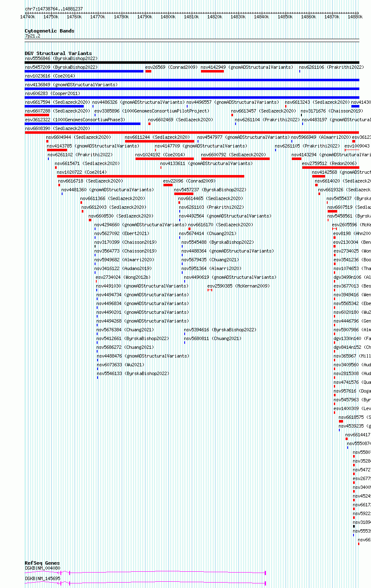Click nsv6073633 (Wu2021) label
The width and height of the screenshot is (371, 588).
click(x=120, y=365)
